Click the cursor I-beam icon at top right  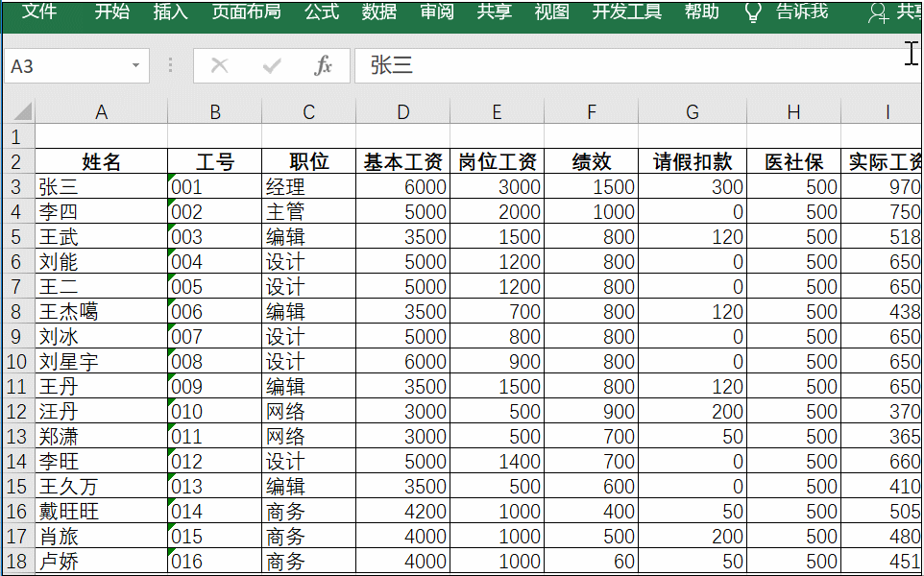coord(911,53)
